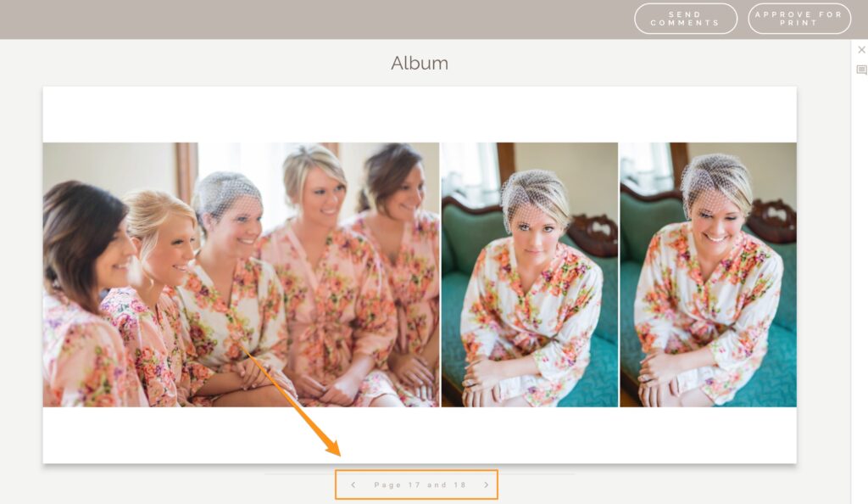
Task: Click the Send Comments button
Action: point(685,19)
